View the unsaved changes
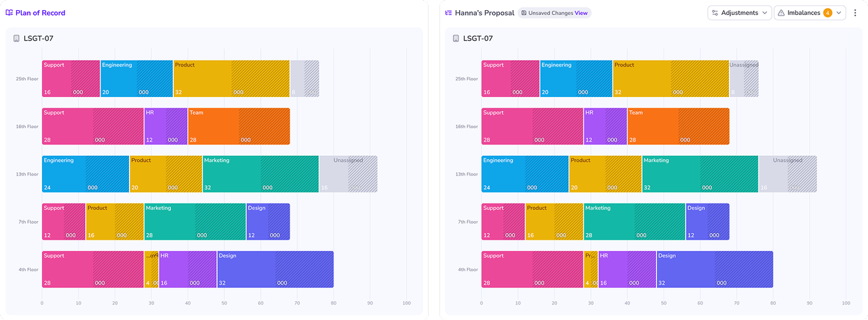This screenshot has width=868, height=320. point(581,13)
